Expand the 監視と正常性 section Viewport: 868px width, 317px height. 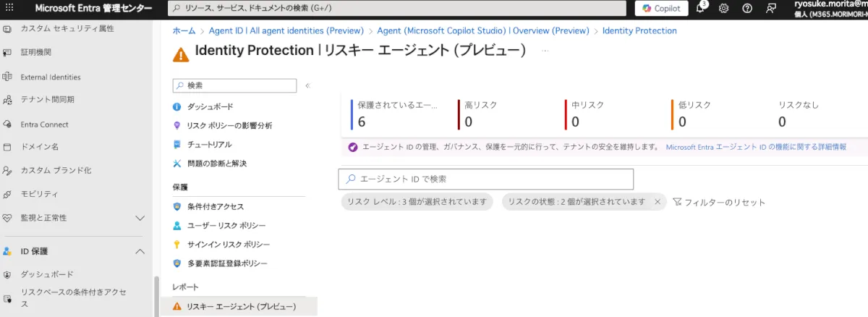tap(140, 218)
